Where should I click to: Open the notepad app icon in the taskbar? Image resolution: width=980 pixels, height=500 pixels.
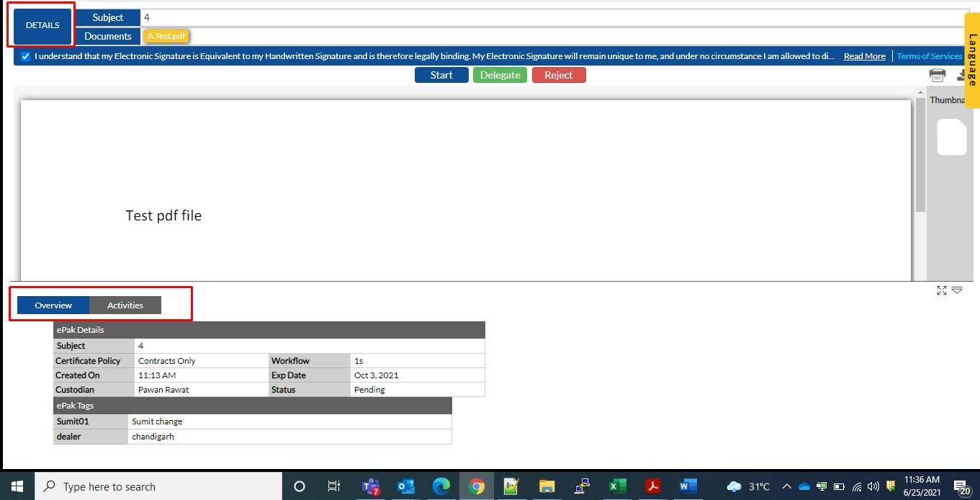point(511,486)
